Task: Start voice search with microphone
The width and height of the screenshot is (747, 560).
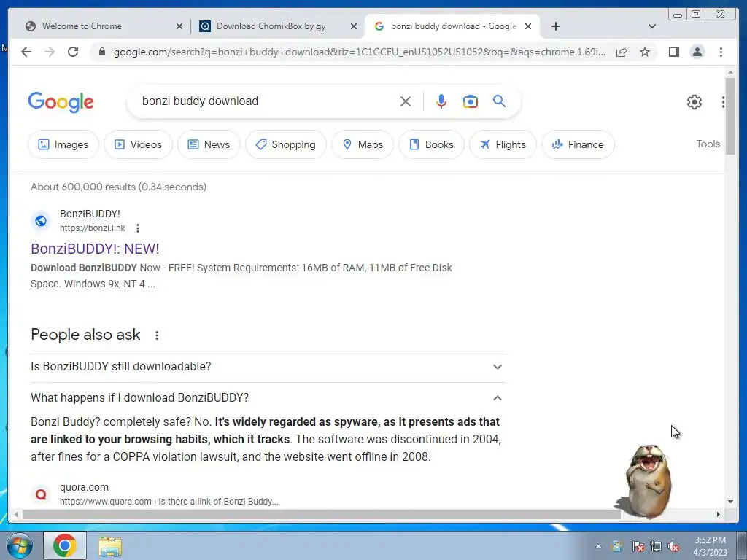Action: pos(441,101)
